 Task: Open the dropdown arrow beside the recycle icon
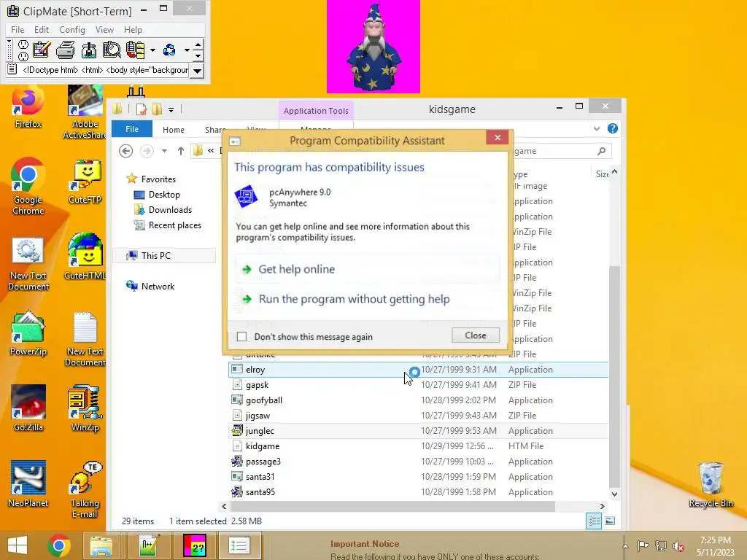click(x=187, y=50)
